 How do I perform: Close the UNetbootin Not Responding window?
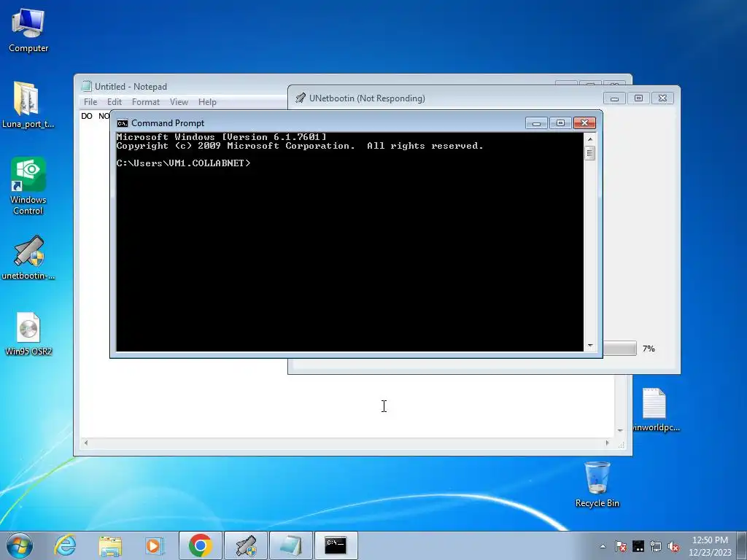click(662, 98)
